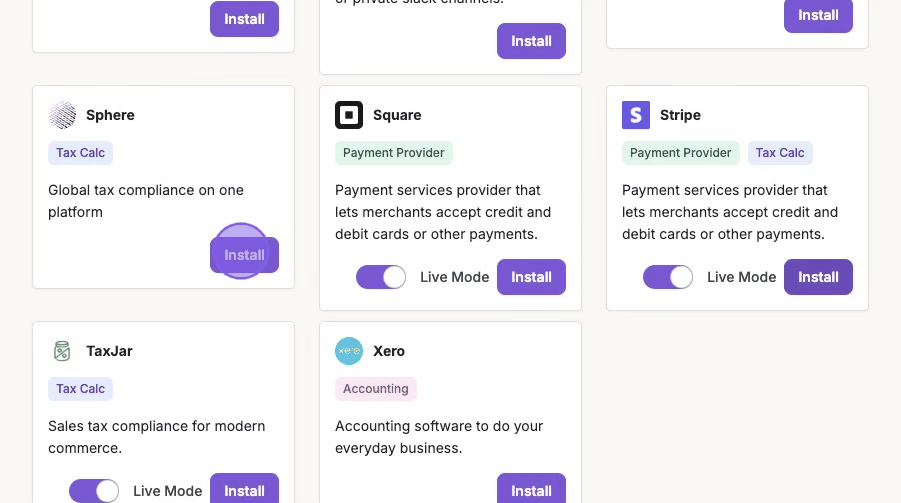
Task: Install the Sphere integration
Action: point(244,255)
